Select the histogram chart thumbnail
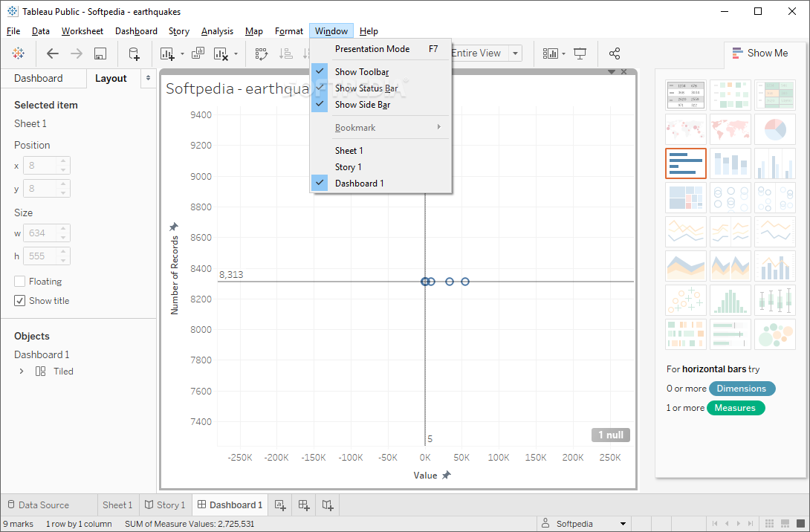 pyautogui.click(x=730, y=299)
